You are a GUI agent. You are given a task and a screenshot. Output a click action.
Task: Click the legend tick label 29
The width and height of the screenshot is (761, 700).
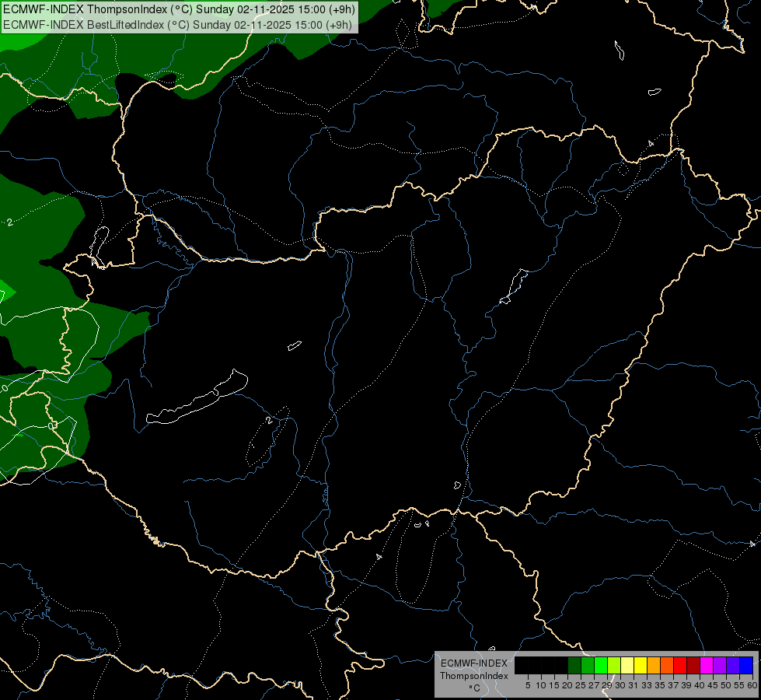[x=607, y=685]
